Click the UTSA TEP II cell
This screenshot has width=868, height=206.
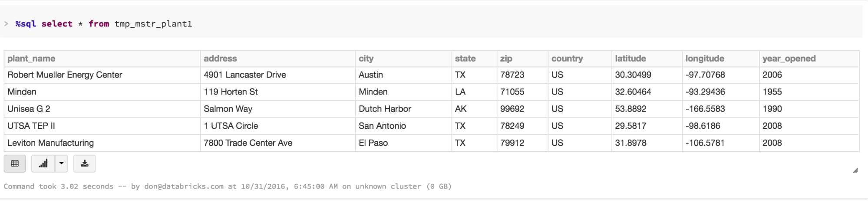click(31, 126)
